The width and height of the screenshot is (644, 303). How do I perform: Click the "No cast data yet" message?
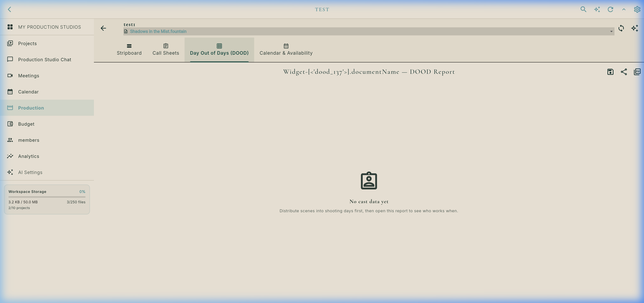[369, 201]
